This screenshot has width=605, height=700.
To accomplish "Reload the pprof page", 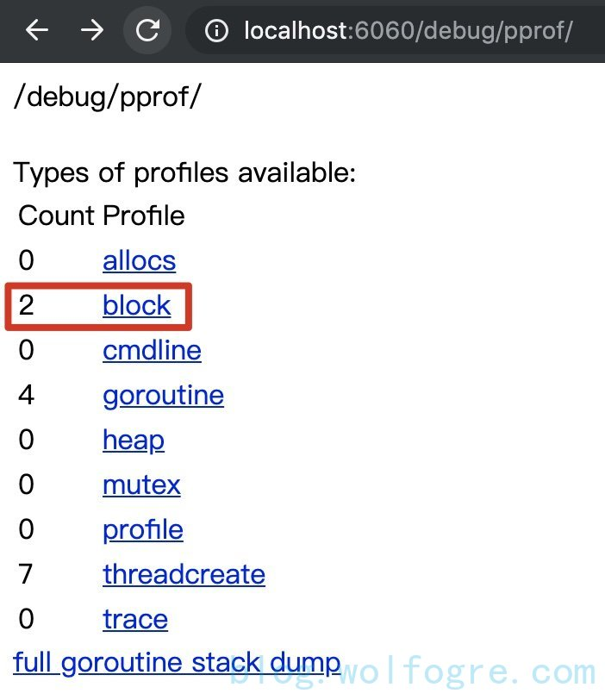I will pyautogui.click(x=147, y=31).
